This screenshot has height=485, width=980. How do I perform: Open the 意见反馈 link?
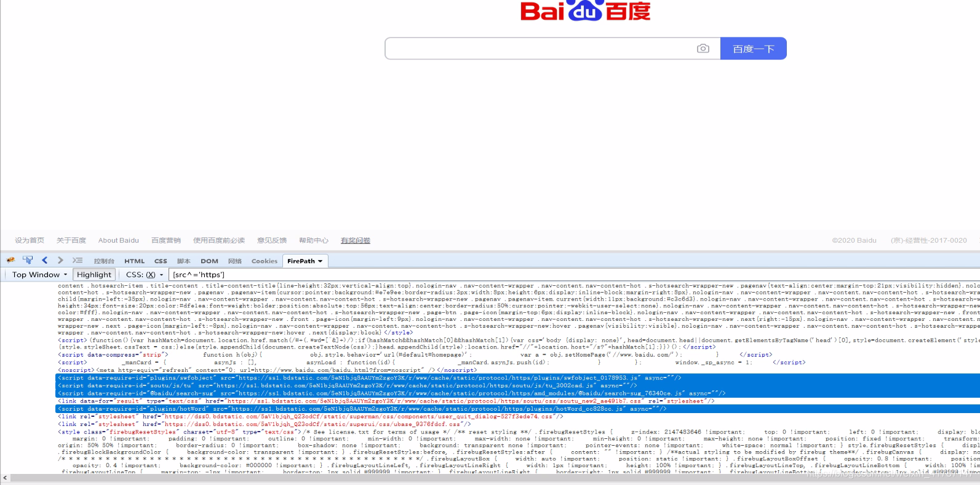coord(272,240)
